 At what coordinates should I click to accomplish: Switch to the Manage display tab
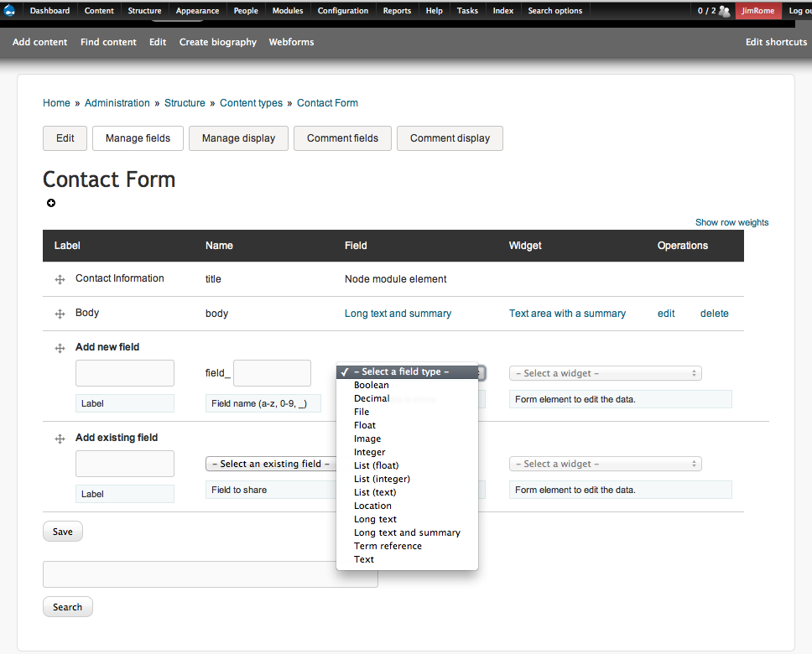(238, 138)
